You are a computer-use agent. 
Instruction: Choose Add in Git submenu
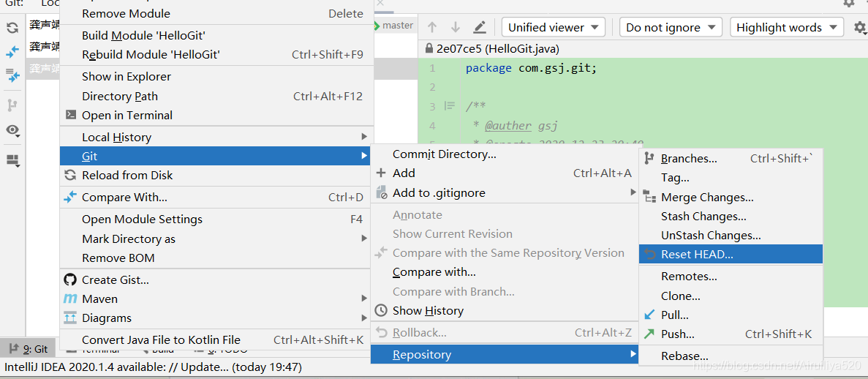[x=505, y=173]
